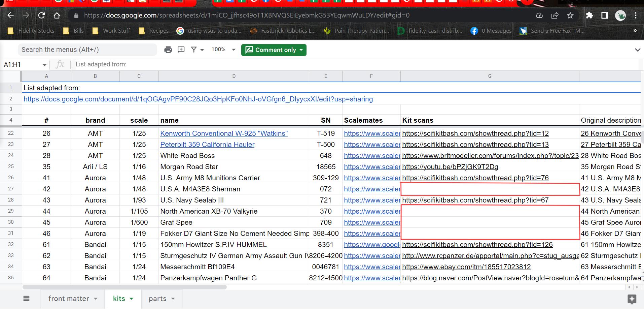Image resolution: width=644 pixels, height=309 pixels.
Task: Open the profile avatar menu
Action: [620, 16]
